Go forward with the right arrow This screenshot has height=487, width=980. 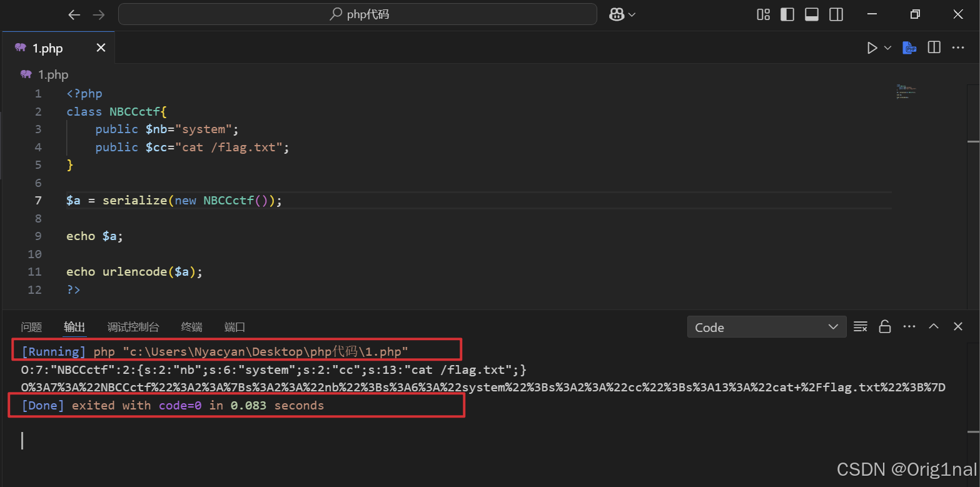pyautogui.click(x=99, y=14)
